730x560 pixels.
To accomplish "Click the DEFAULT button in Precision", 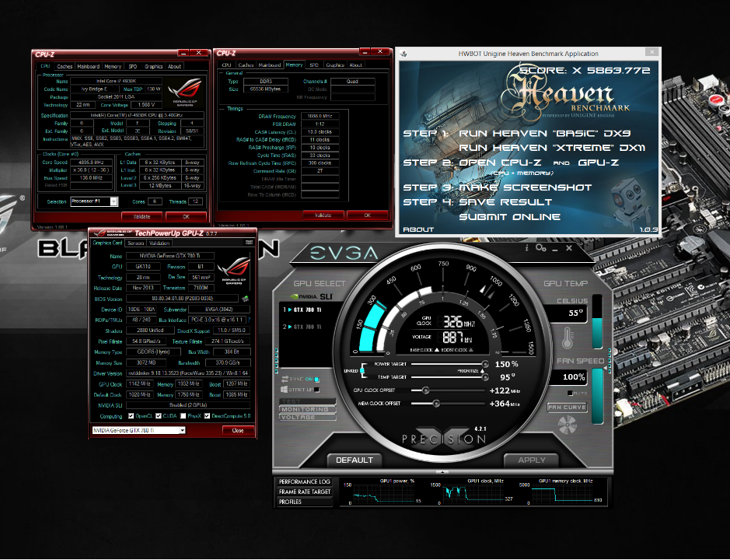I will pyautogui.click(x=355, y=460).
